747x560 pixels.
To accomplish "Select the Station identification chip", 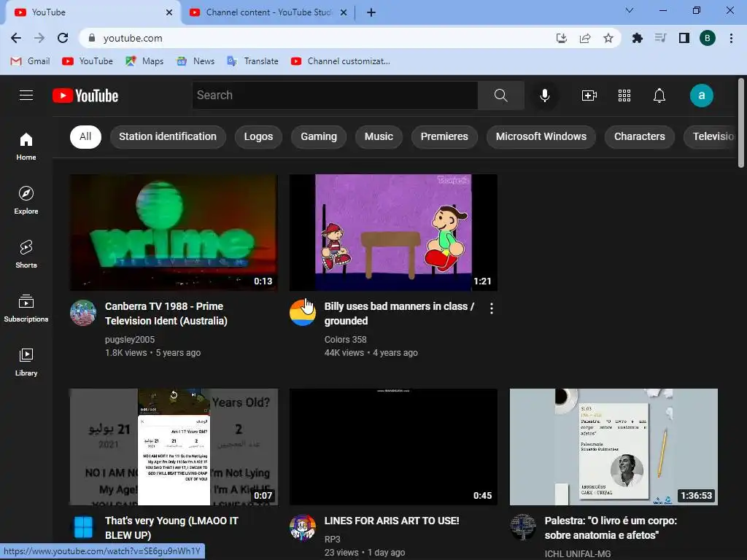I will pyautogui.click(x=168, y=136).
